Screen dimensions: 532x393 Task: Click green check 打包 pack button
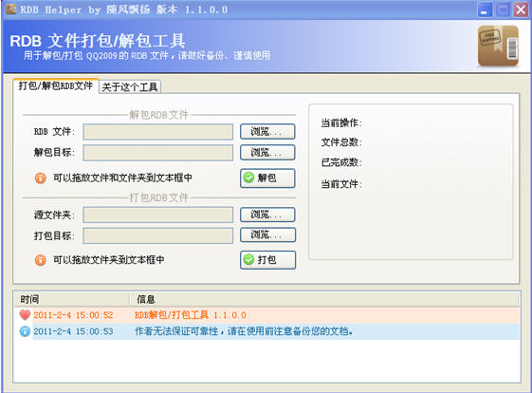click(x=267, y=260)
